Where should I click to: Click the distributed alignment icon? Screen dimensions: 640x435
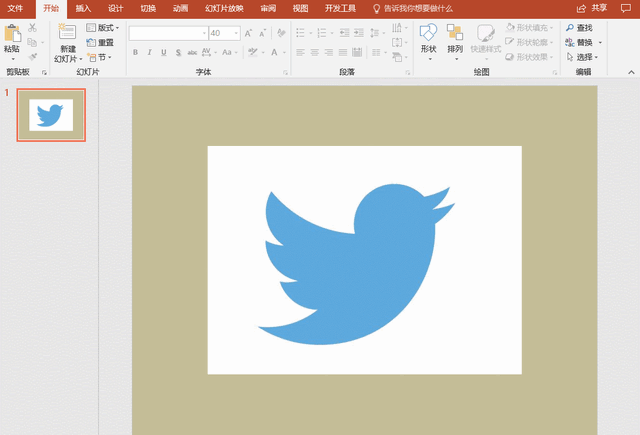coord(357,52)
